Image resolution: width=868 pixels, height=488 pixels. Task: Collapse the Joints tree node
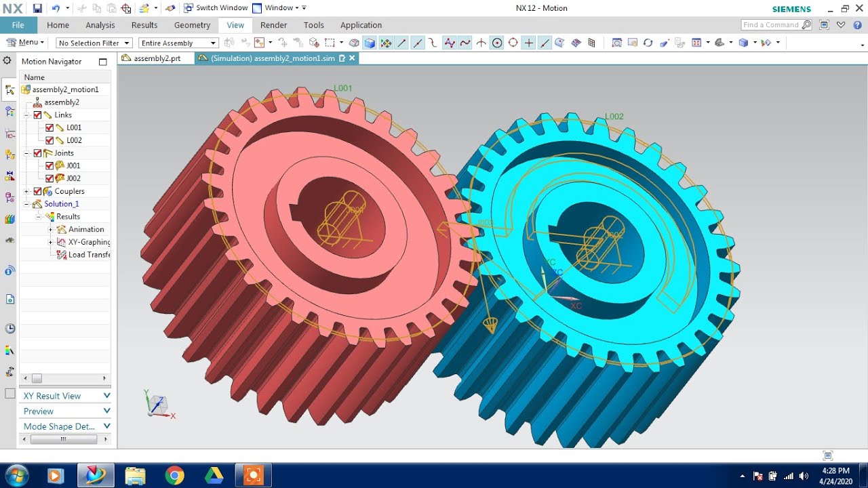pyautogui.click(x=27, y=153)
